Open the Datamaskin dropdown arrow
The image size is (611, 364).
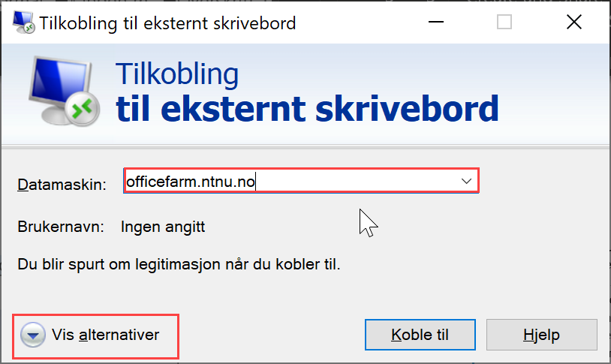click(466, 181)
